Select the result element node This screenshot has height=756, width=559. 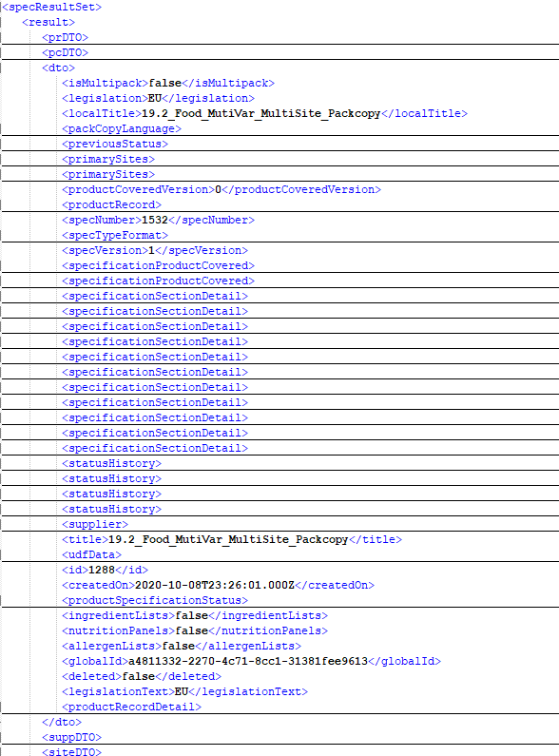pyautogui.click(x=48, y=22)
